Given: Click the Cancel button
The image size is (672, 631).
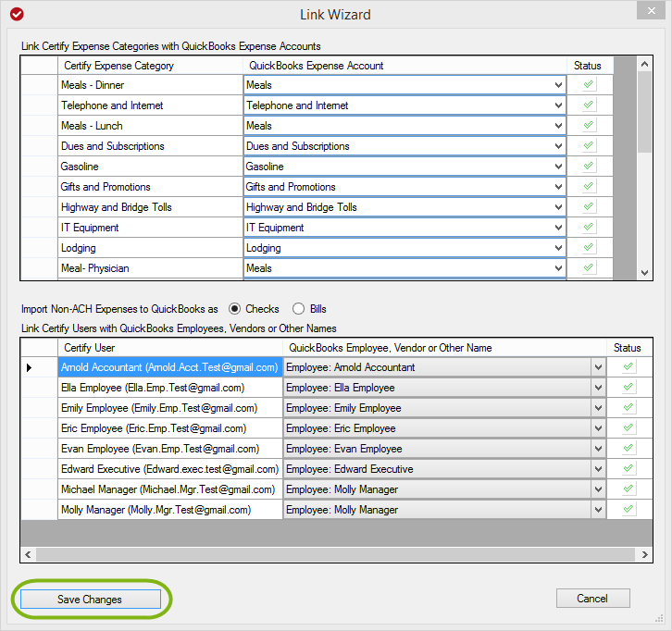Looking at the screenshot, I should (x=592, y=598).
